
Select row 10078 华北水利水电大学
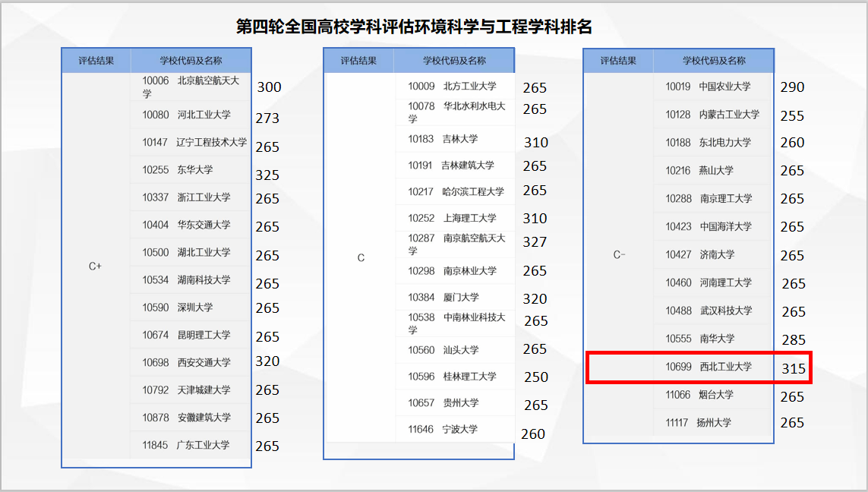click(455, 112)
